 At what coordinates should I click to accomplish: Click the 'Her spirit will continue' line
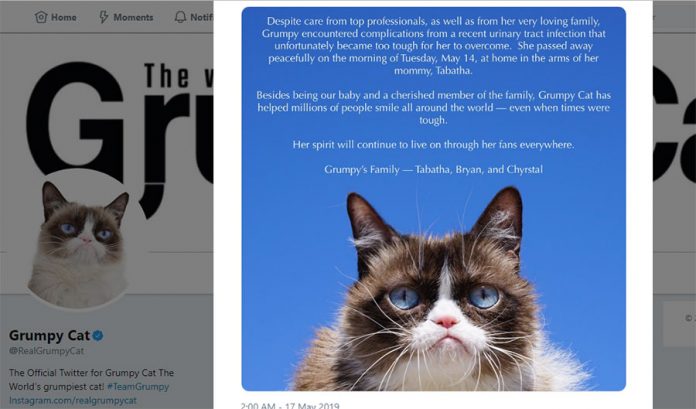[433, 145]
